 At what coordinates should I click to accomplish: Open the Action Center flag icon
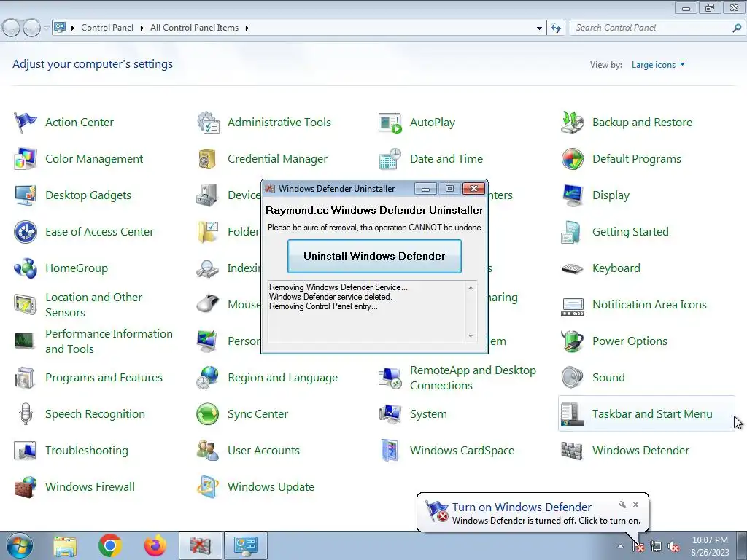(x=26, y=122)
